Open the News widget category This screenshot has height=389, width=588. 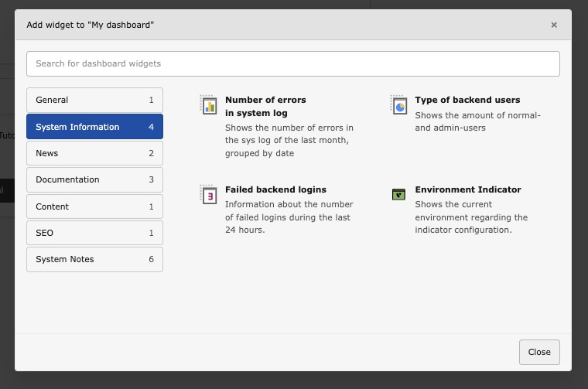(x=95, y=153)
